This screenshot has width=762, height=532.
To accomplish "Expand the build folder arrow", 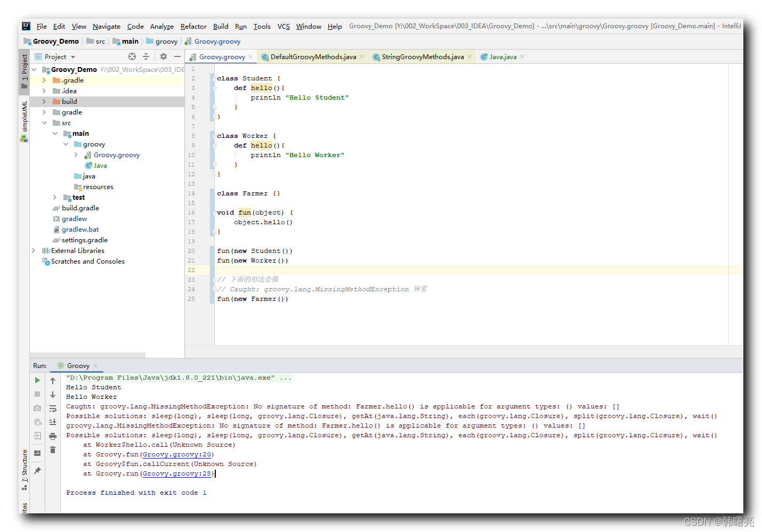I will tap(44, 102).
